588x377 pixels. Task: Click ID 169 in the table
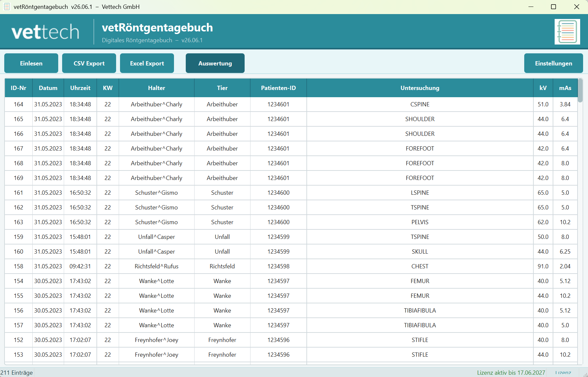[x=19, y=178]
